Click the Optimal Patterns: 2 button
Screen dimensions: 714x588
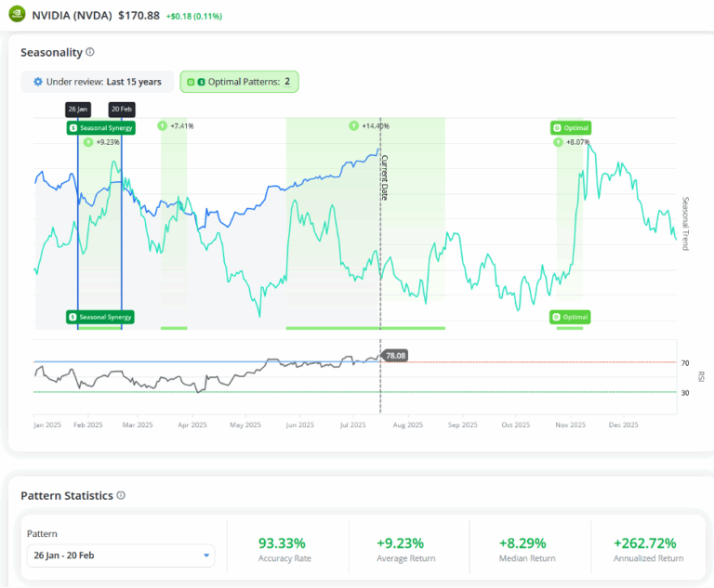(240, 82)
